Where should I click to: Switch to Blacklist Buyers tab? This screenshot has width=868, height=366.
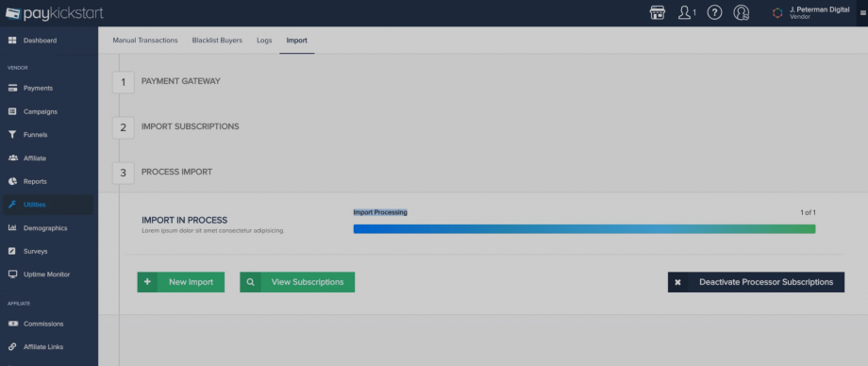tap(217, 41)
